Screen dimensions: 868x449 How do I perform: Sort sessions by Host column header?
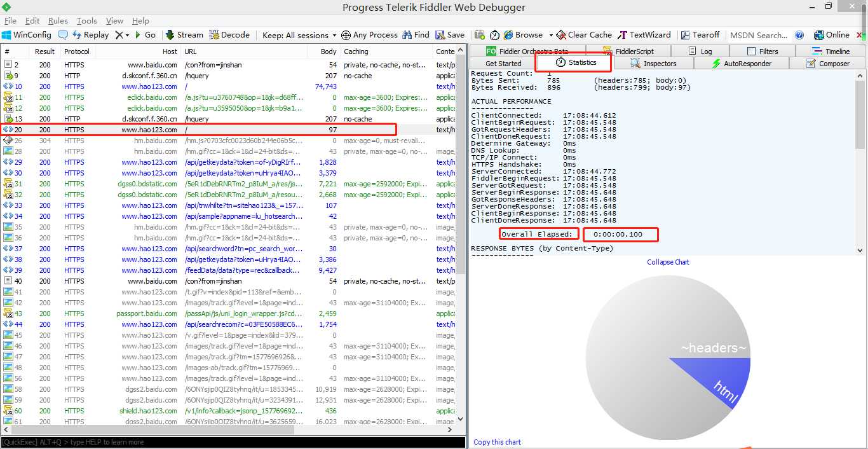point(138,52)
